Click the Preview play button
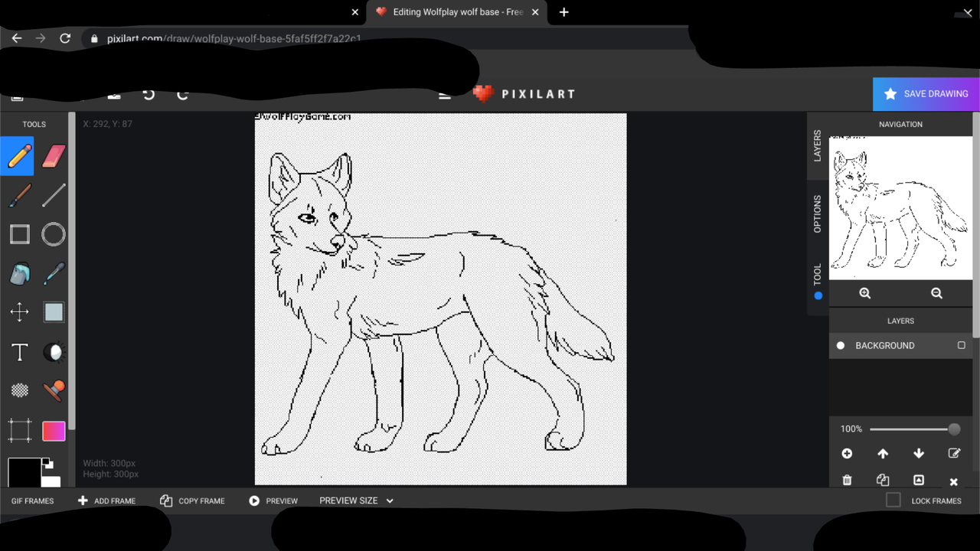The image size is (980, 551). click(x=273, y=500)
